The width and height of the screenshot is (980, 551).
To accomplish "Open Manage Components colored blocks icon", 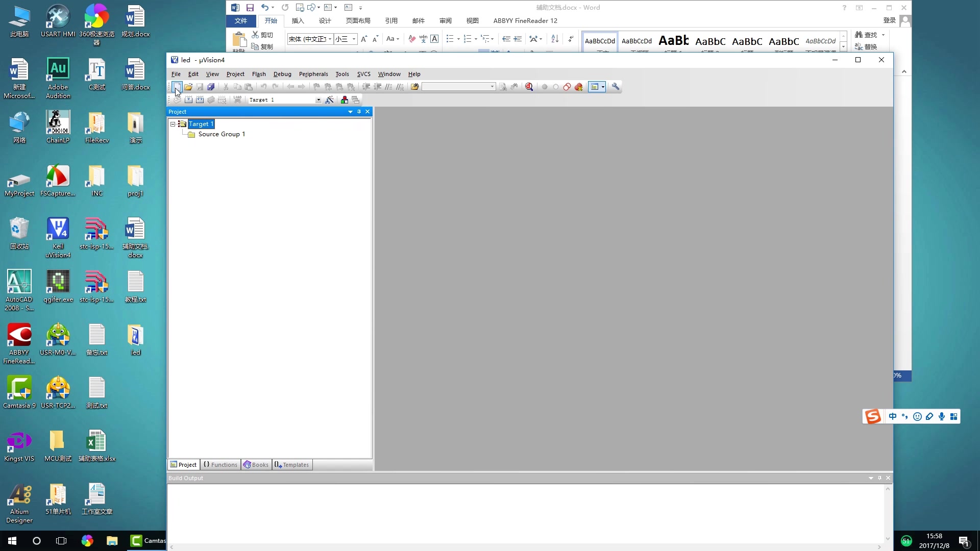I will (345, 100).
